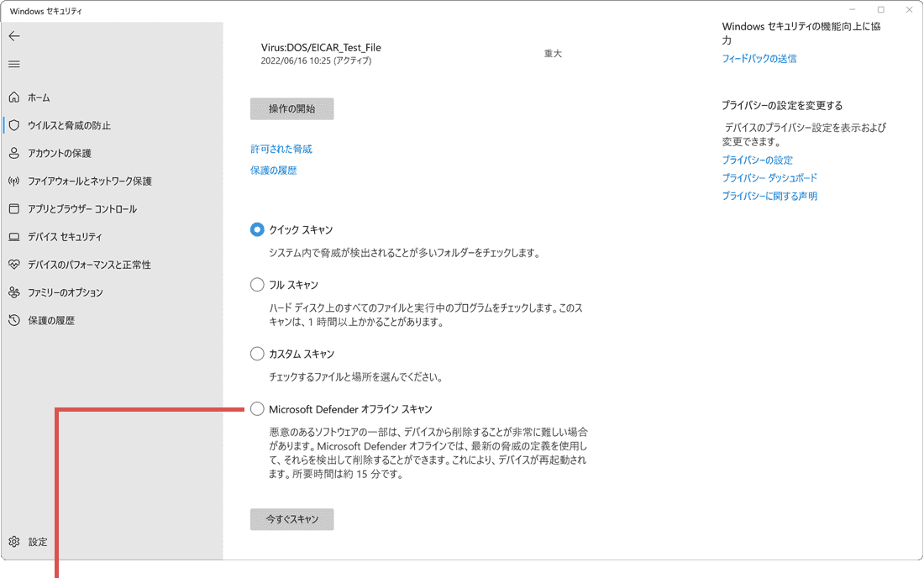Select the フル スキャン radio button
Screen dimensions: 924x578
[x=257, y=285]
